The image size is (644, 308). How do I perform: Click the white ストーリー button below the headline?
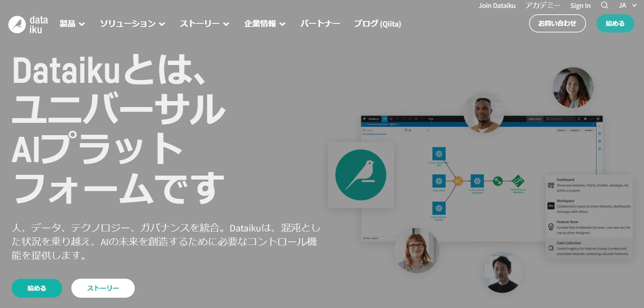pos(103,288)
